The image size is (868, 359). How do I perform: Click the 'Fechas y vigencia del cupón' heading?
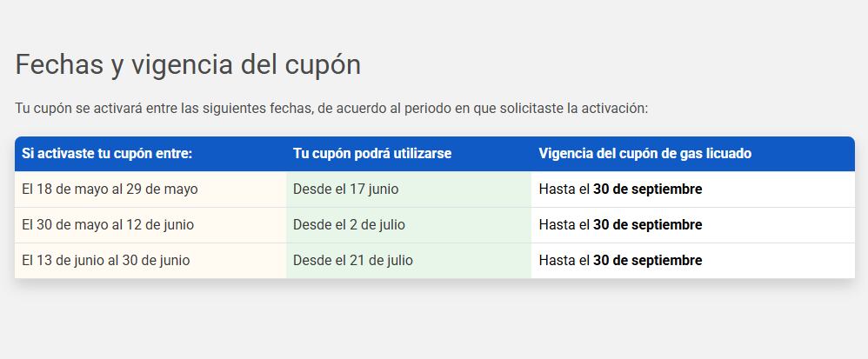pos(188,65)
